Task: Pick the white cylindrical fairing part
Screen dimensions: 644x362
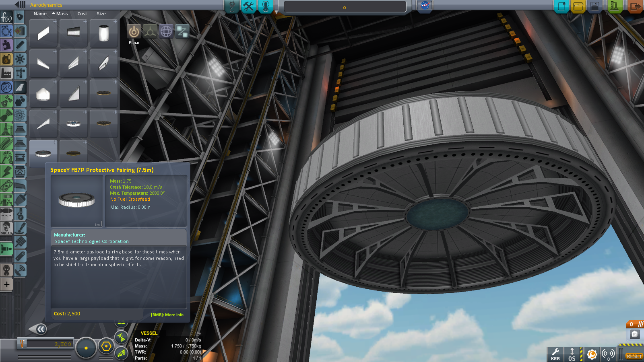Action: click(103, 33)
